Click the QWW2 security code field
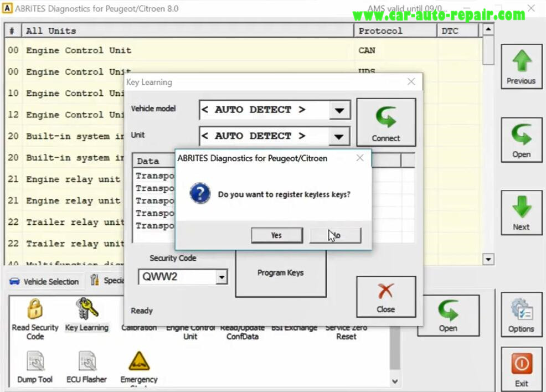 click(177, 277)
